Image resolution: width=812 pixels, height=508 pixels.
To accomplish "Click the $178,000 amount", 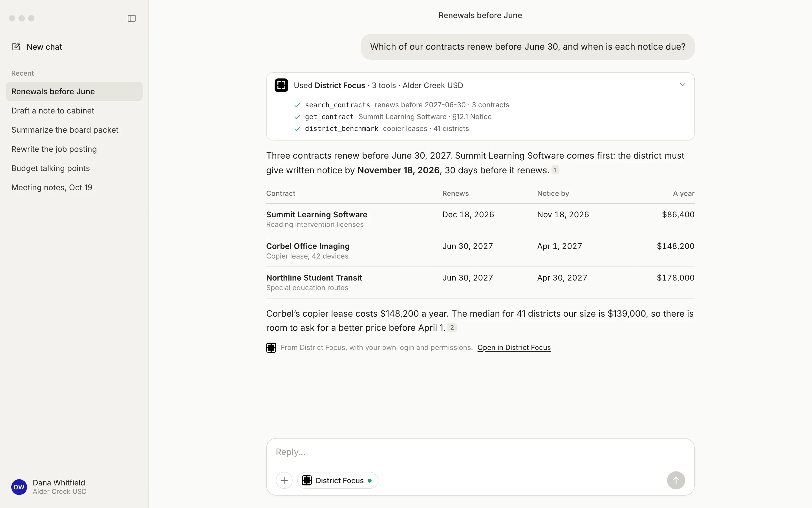I will pos(676,277).
